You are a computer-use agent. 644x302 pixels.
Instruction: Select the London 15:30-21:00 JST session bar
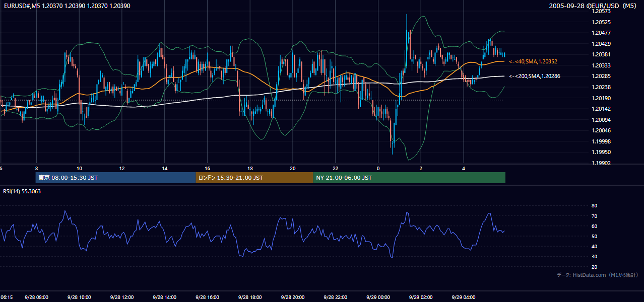(x=254, y=178)
